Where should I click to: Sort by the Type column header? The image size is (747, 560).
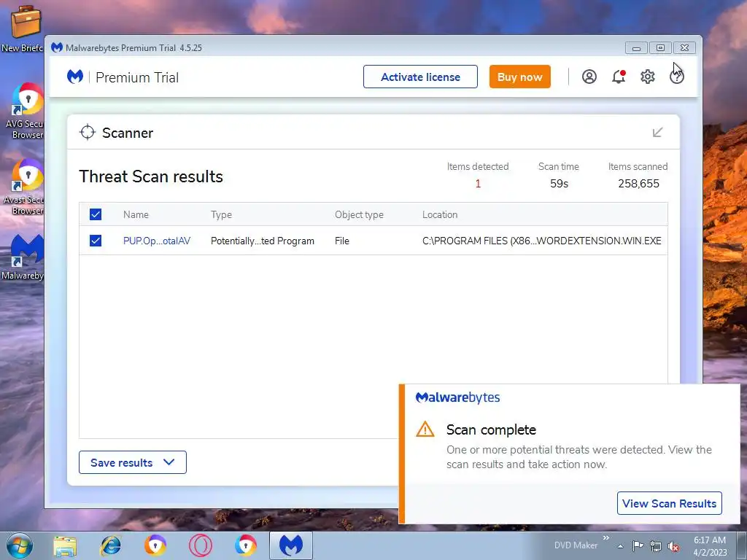[221, 215]
